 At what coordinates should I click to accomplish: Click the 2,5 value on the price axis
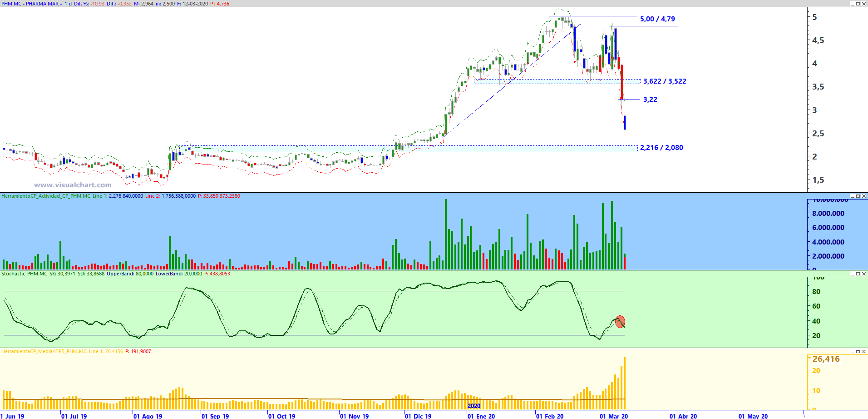tap(818, 134)
